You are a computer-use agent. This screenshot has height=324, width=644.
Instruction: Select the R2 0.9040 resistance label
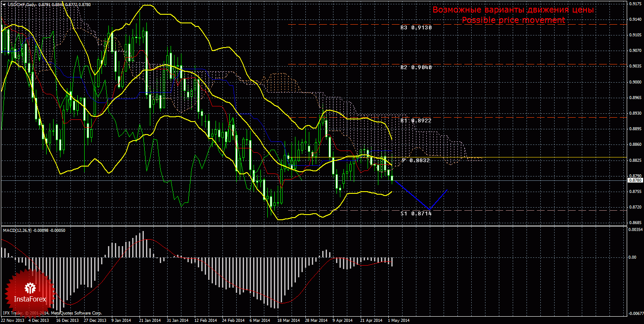[416, 67]
